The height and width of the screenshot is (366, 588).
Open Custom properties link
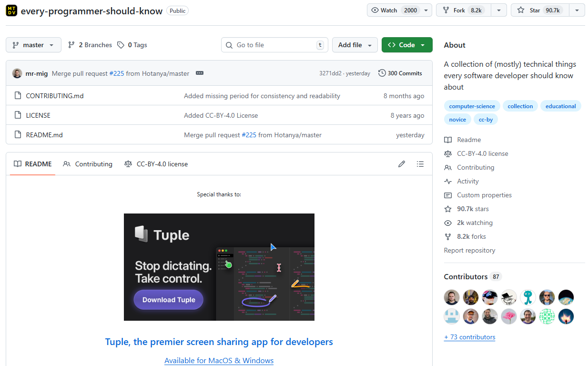coord(478,195)
